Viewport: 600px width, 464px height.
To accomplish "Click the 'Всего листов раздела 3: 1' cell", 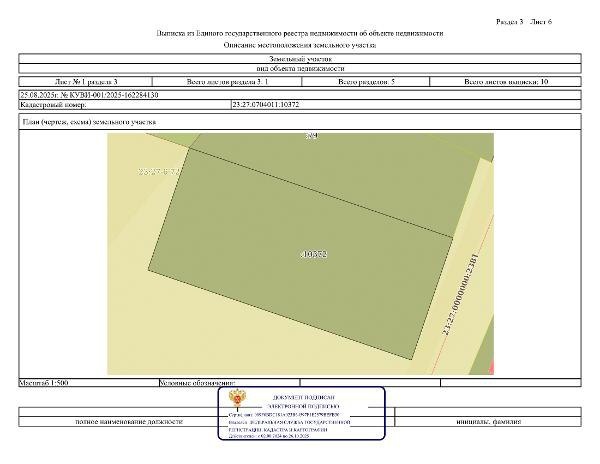I will [227, 81].
